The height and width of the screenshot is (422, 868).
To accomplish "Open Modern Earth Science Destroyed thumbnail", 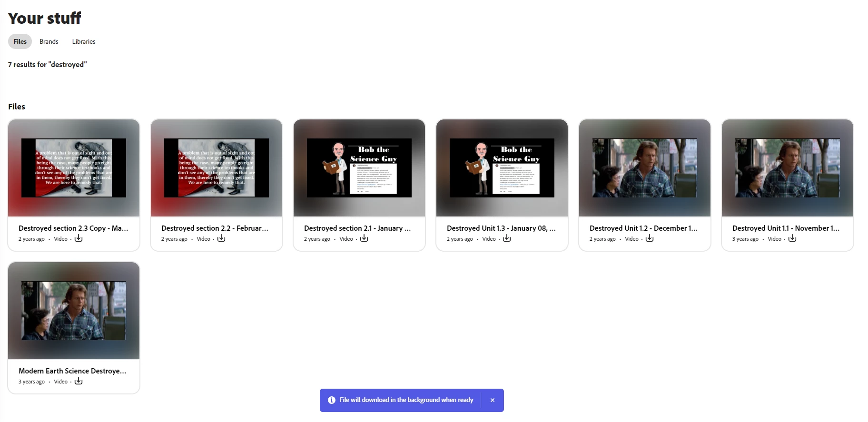I will click(74, 311).
